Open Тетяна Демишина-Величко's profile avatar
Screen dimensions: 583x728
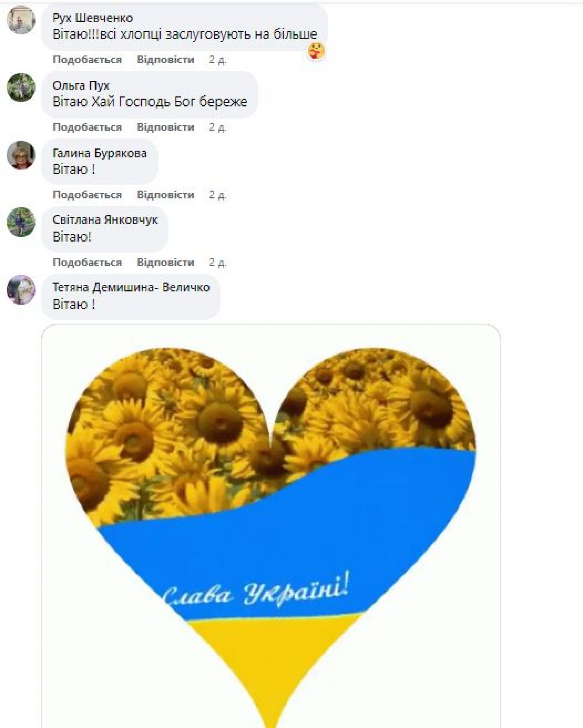pyautogui.click(x=21, y=290)
